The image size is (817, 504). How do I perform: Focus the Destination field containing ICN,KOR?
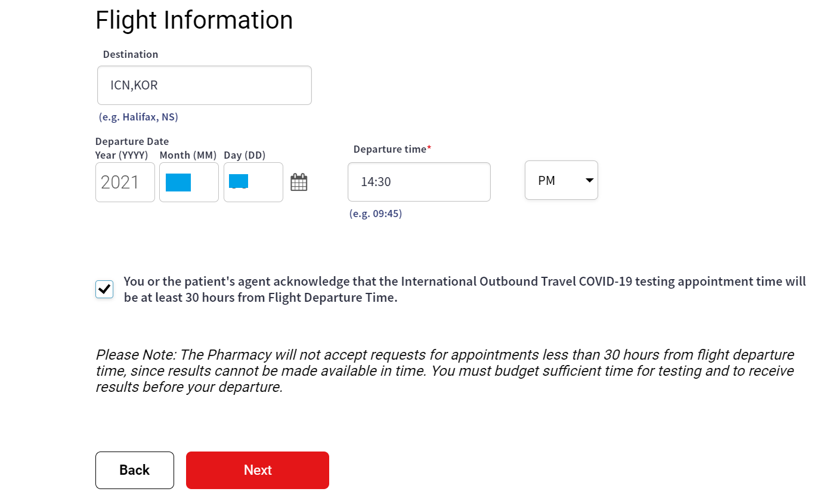[x=204, y=85]
